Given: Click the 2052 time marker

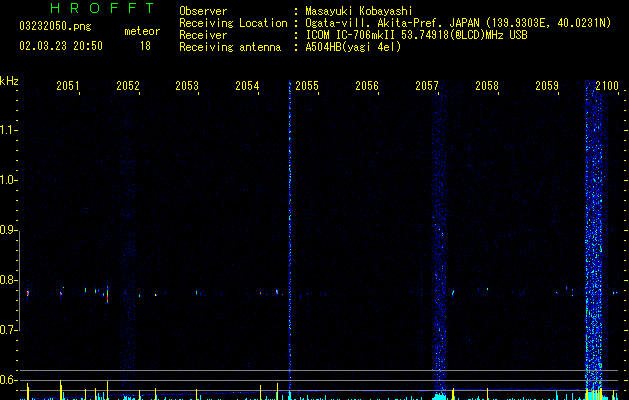Looking at the screenshot, I should [128, 86].
